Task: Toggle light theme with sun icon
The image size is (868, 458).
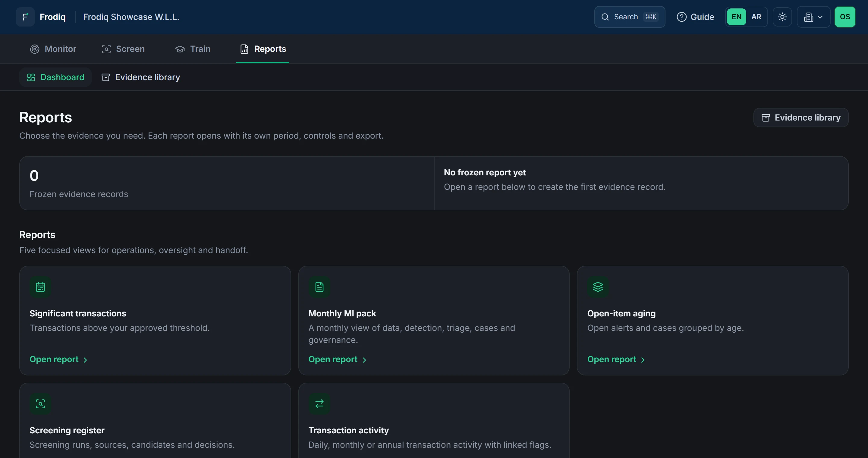Action: (x=782, y=17)
